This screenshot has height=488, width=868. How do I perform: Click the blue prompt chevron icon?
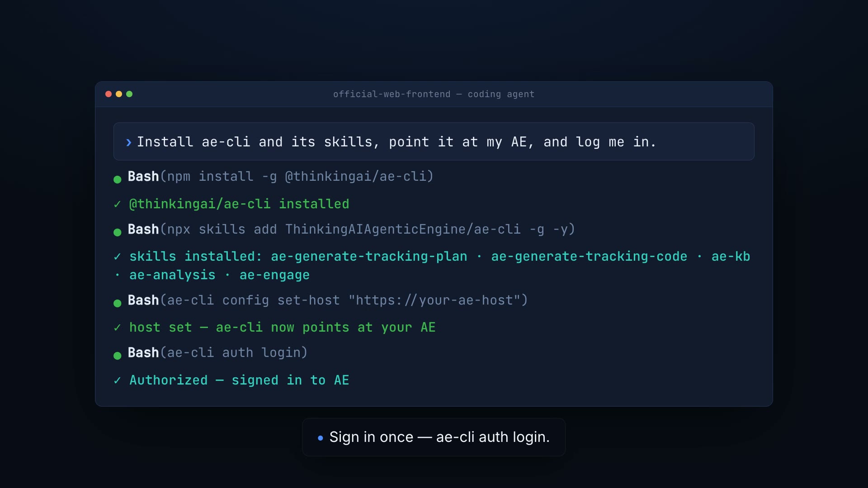tap(129, 142)
